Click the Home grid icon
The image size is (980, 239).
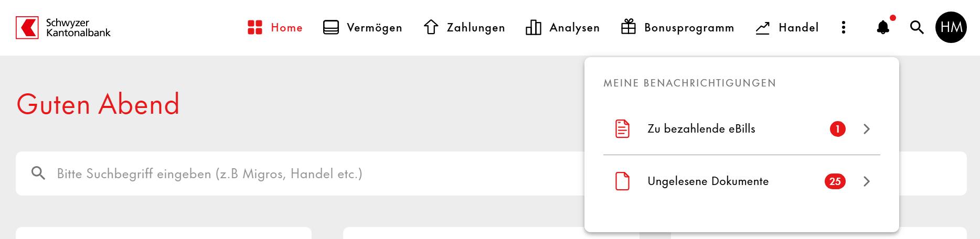click(255, 27)
